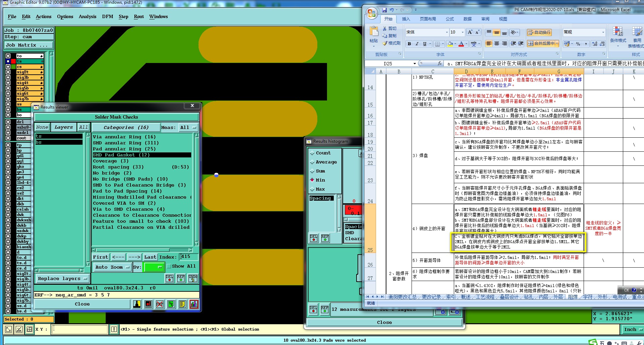
Task: Click the crossed-out REF icon
Action: pos(160,304)
